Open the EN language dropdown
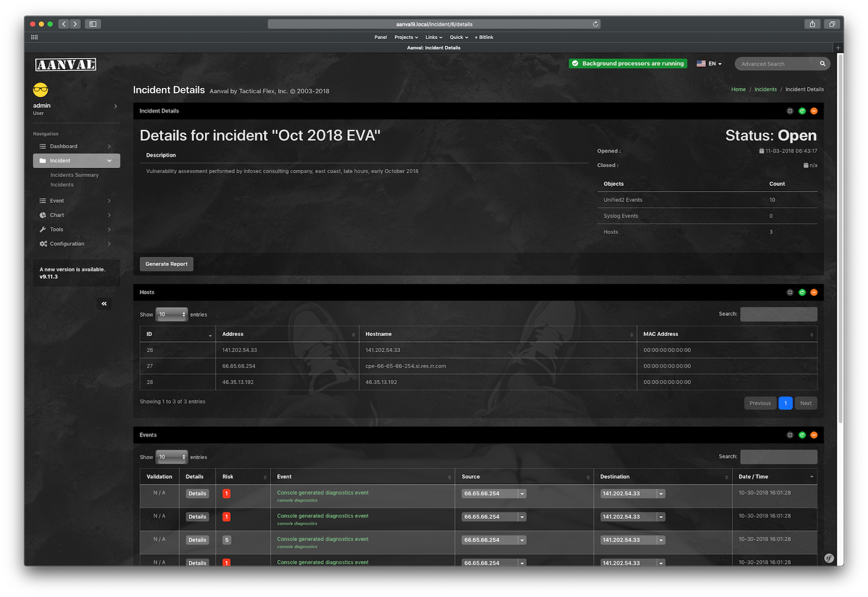Viewport: 868px width, 597px height. coord(715,63)
